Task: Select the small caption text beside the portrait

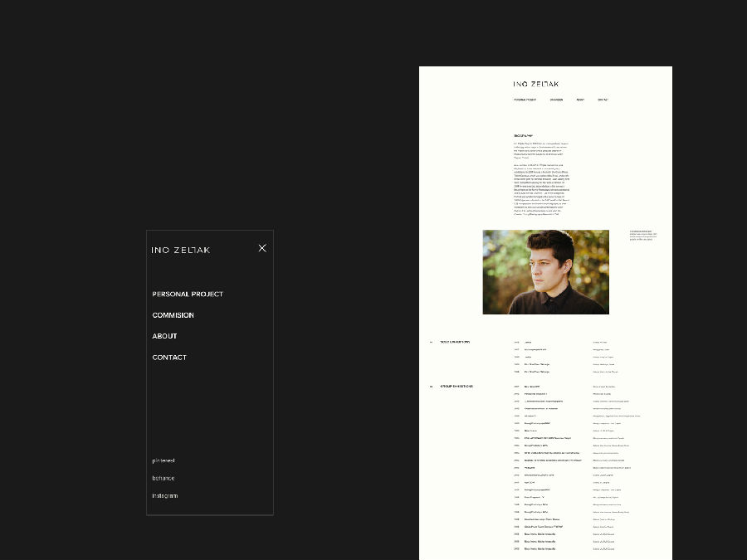Action: coord(643,236)
